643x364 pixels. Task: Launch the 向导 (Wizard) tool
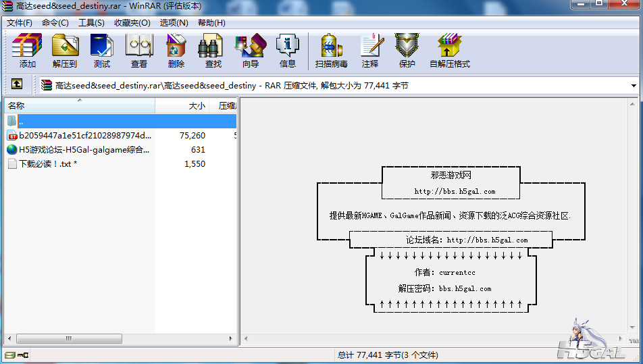(x=250, y=51)
